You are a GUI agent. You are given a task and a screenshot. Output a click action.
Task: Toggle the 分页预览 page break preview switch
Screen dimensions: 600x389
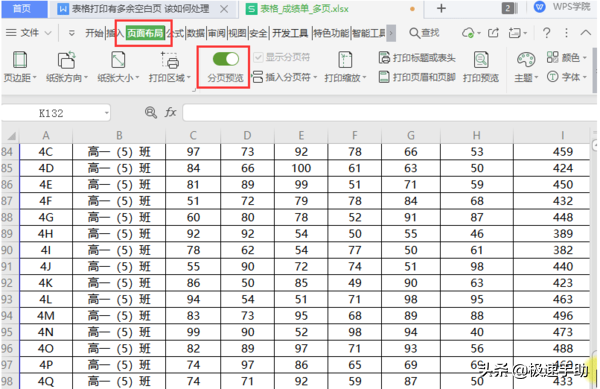pos(225,59)
